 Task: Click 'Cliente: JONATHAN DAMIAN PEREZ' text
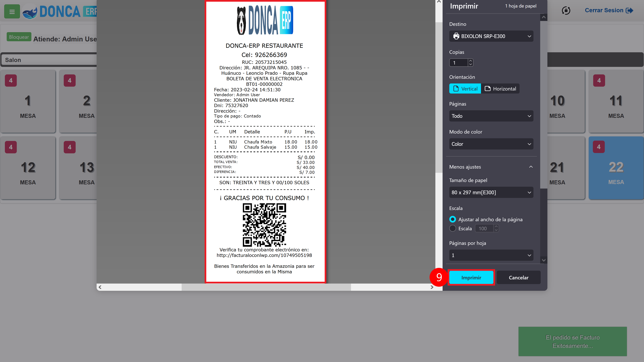point(254,100)
